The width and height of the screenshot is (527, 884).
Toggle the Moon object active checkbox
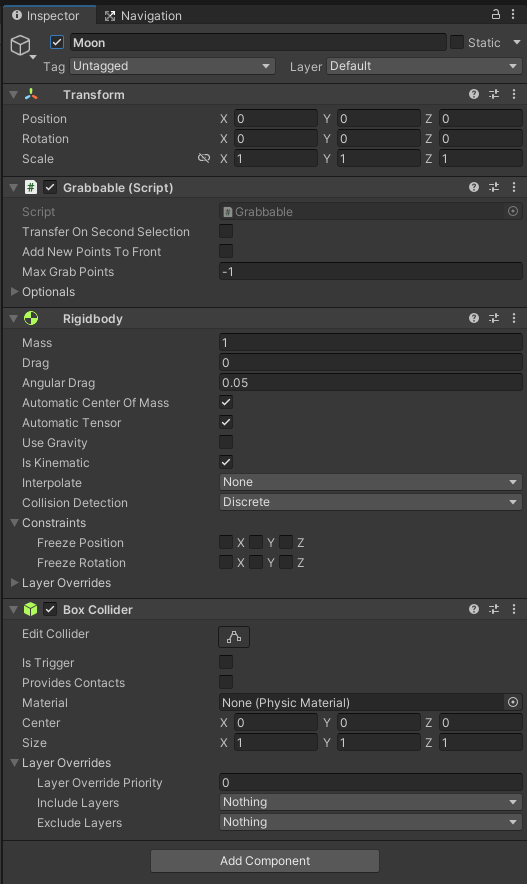(x=57, y=42)
